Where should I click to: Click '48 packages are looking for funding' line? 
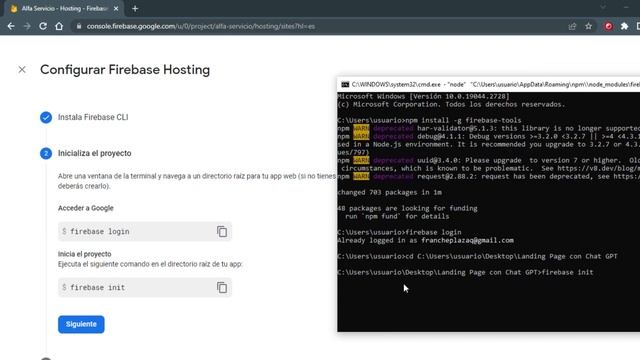tap(407, 208)
